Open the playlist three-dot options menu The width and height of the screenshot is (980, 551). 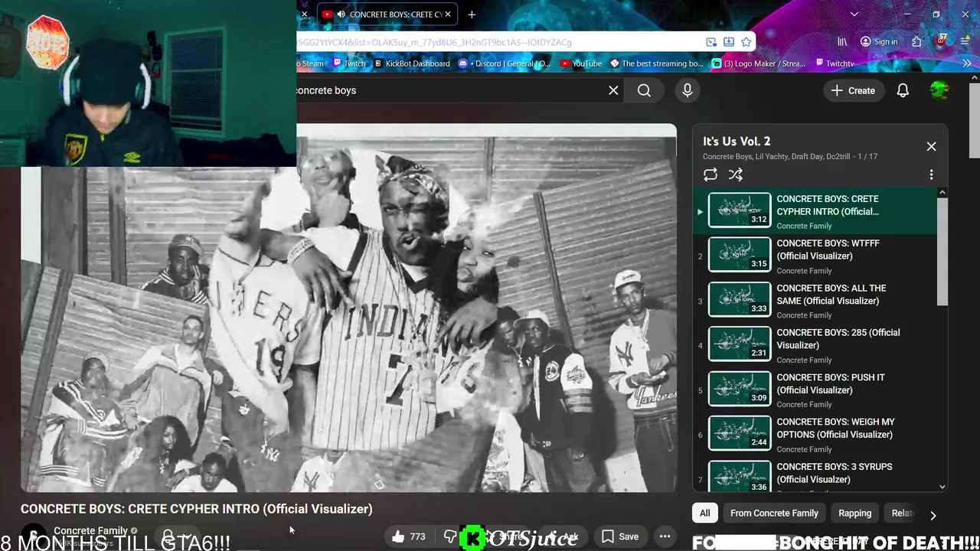931,174
